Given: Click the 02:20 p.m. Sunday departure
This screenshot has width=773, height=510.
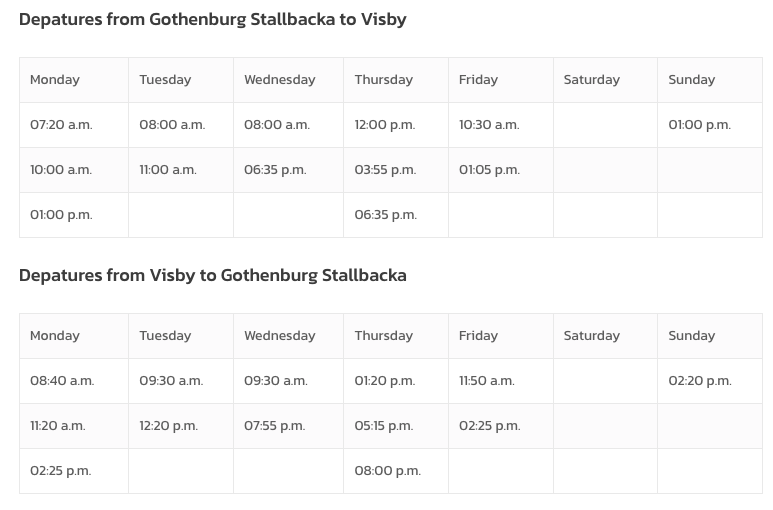Looking at the screenshot, I should point(700,381).
